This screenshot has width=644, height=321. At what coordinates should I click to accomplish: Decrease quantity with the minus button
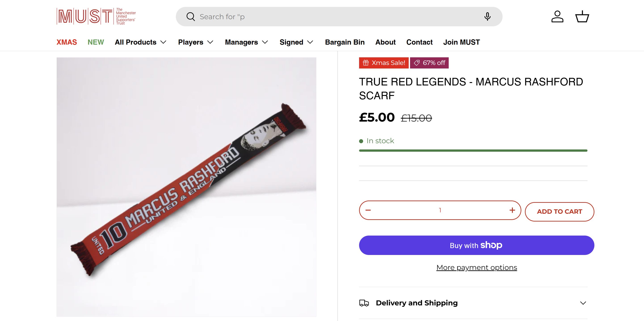coord(368,210)
